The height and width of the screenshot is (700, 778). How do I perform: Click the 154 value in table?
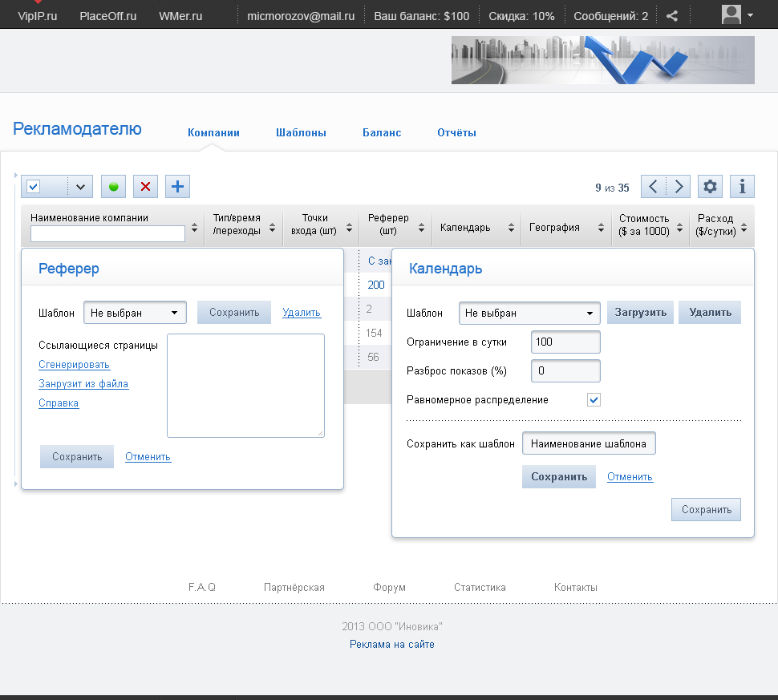(374, 333)
